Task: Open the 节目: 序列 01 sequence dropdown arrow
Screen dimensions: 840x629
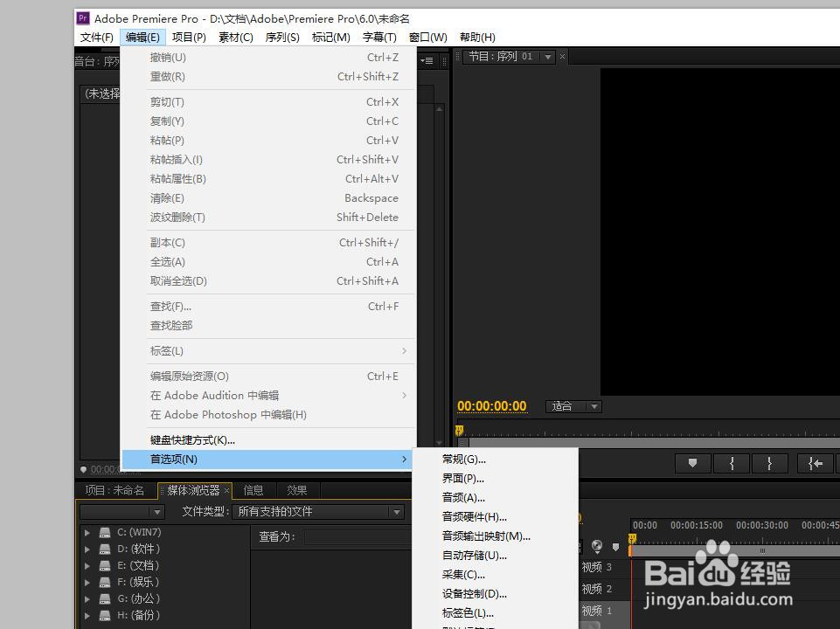Action: (547, 57)
